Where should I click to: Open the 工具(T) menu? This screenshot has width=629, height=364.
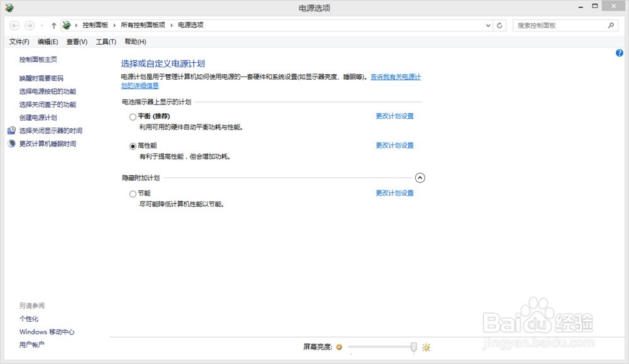click(x=106, y=41)
